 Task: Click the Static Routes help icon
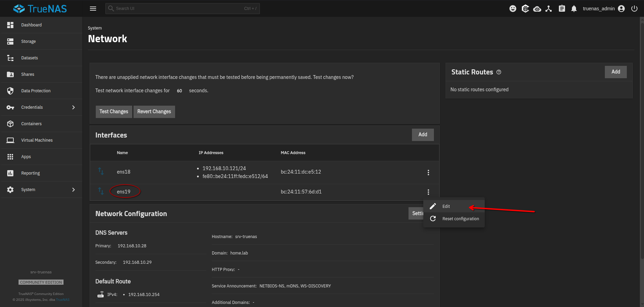499,72
